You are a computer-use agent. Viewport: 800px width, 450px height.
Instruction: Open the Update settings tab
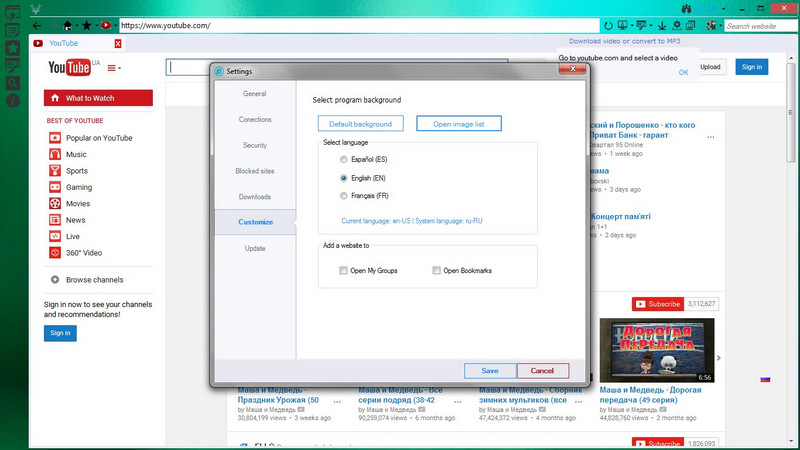point(255,248)
